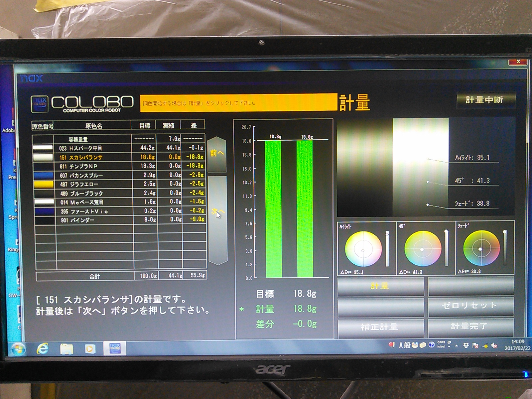Select row 151 スカシバランサ

pyautogui.click(x=119, y=157)
